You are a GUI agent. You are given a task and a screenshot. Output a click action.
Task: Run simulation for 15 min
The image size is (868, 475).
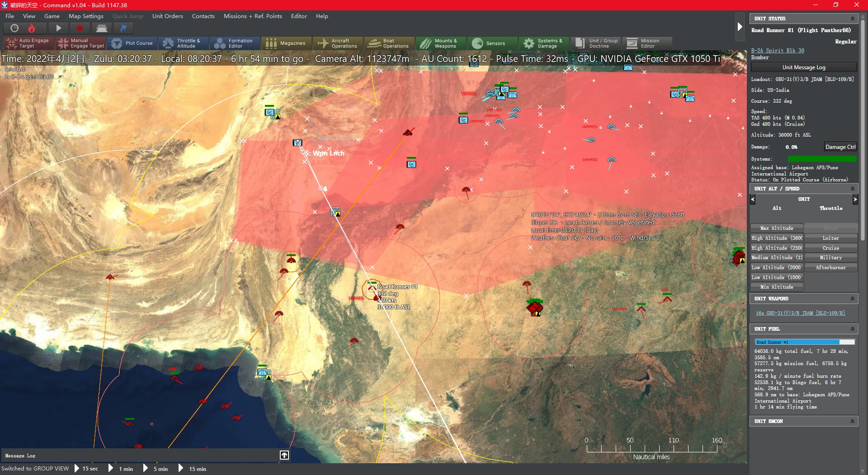click(x=193, y=469)
